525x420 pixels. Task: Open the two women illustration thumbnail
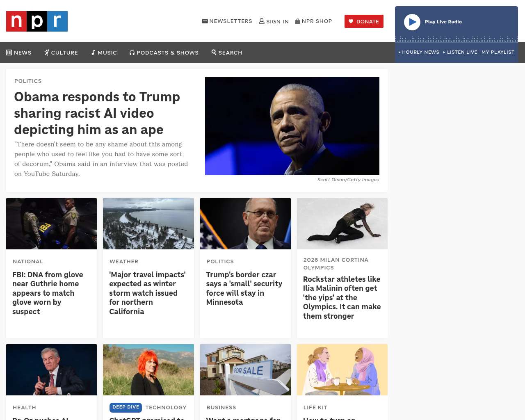click(342, 370)
